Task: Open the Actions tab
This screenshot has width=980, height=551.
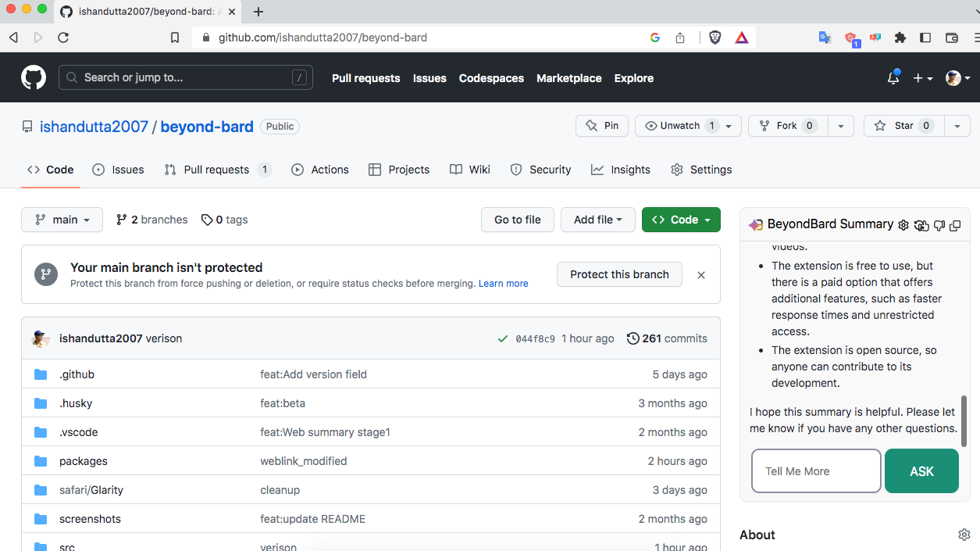Action: click(x=320, y=170)
